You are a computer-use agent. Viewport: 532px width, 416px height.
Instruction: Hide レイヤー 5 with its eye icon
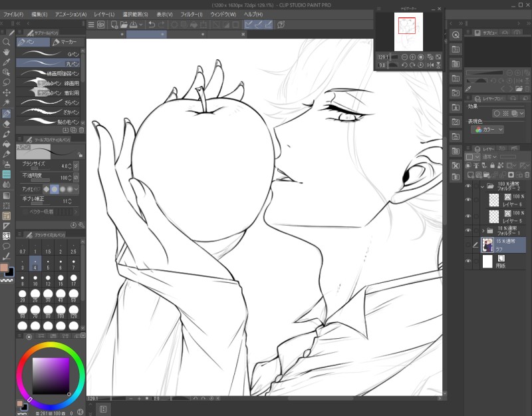(468, 216)
